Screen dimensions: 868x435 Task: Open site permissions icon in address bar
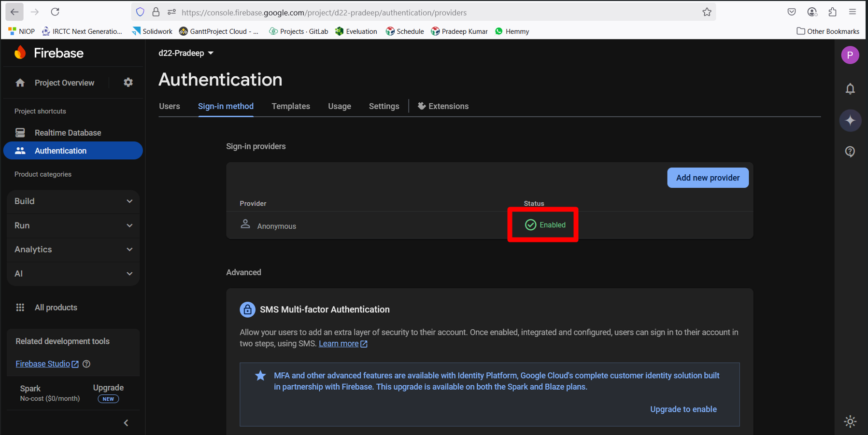click(x=171, y=12)
